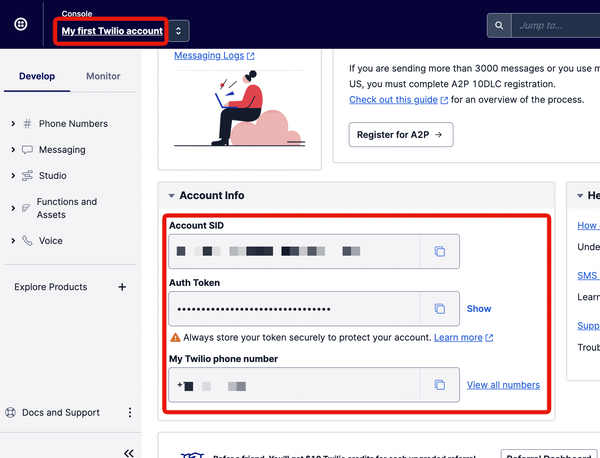The image size is (600, 458).
Task: Open the Supp link in help panel
Action: click(588, 326)
